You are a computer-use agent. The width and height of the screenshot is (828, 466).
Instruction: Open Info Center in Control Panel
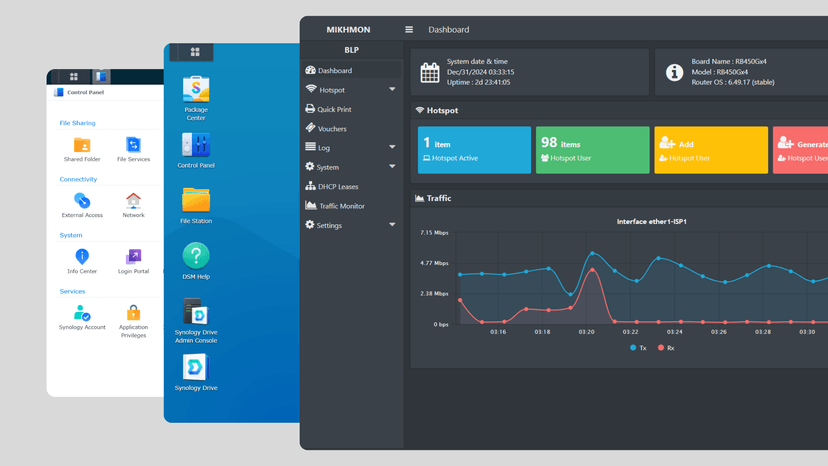click(x=82, y=262)
